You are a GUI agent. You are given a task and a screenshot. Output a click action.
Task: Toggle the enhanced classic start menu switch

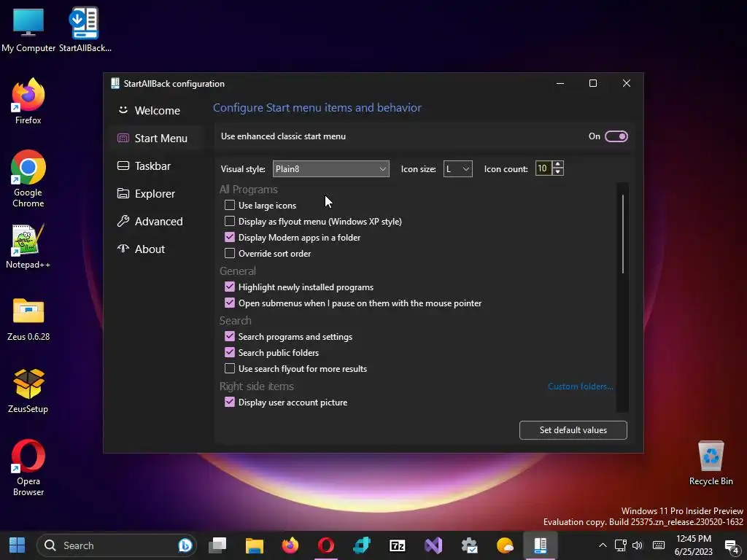pyautogui.click(x=616, y=136)
